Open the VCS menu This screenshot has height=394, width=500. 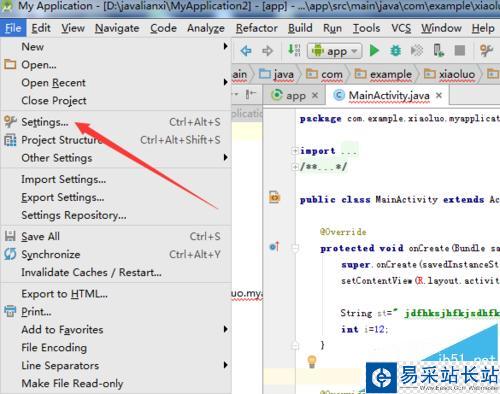click(401, 28)
